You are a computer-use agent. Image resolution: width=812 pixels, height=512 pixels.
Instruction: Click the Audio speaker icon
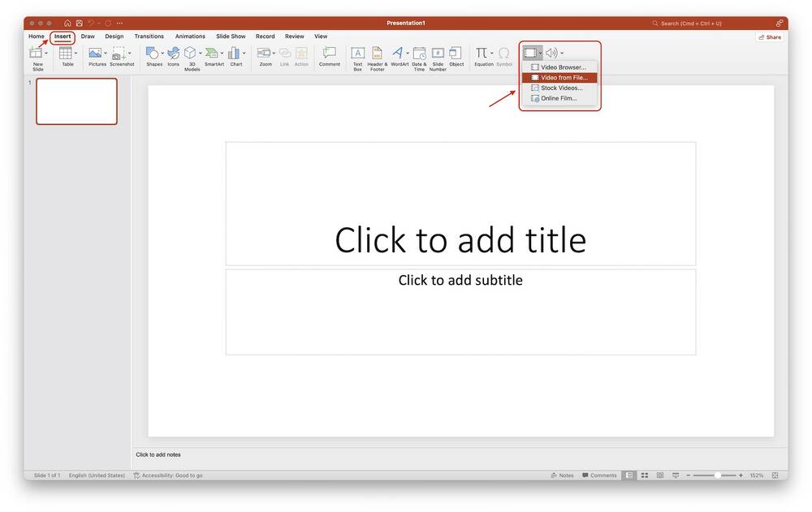pyautogui.click(x=551, y=53)
